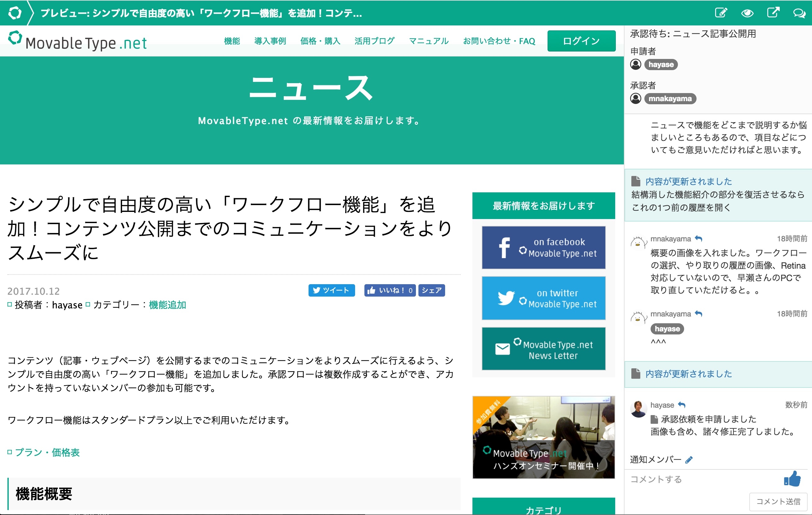Edit 通知メンバー with the pencil icon
This screenshot has height=515, width=812.
tap(689, 460)
